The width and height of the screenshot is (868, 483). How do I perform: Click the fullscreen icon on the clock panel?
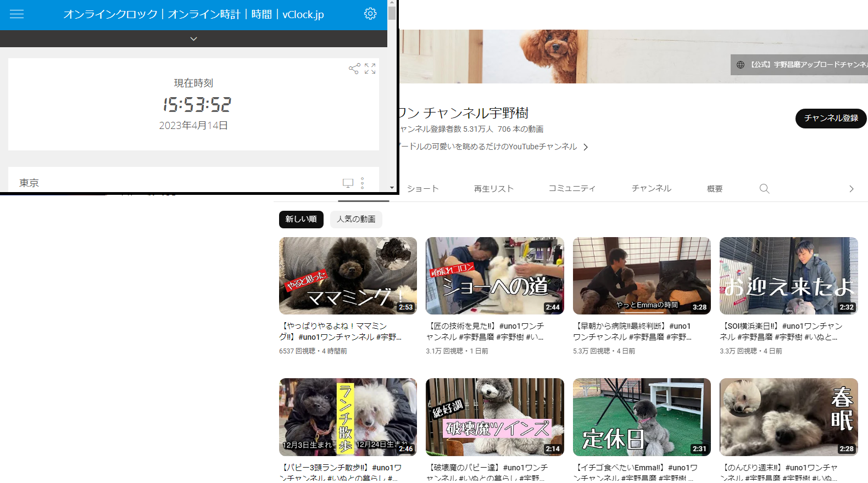click(x=370, y=69)
